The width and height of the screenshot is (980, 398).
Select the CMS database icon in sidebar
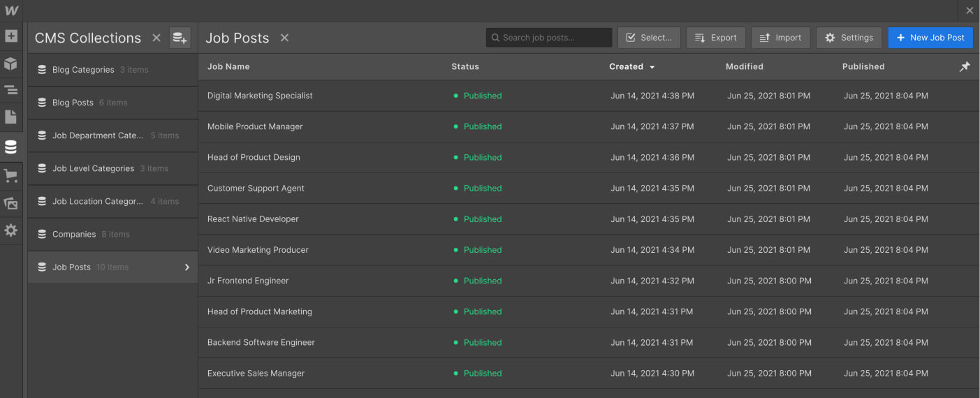point(11,147)
